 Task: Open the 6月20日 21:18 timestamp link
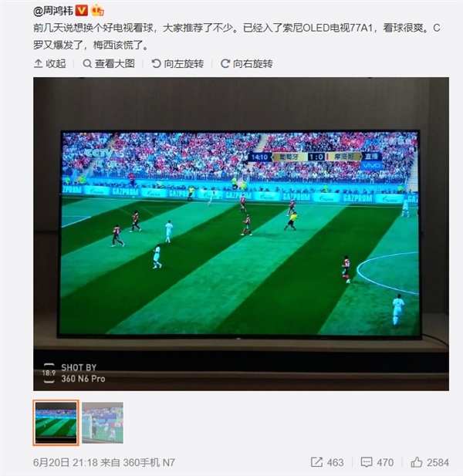pyautogui.click(x=66, y=462)
